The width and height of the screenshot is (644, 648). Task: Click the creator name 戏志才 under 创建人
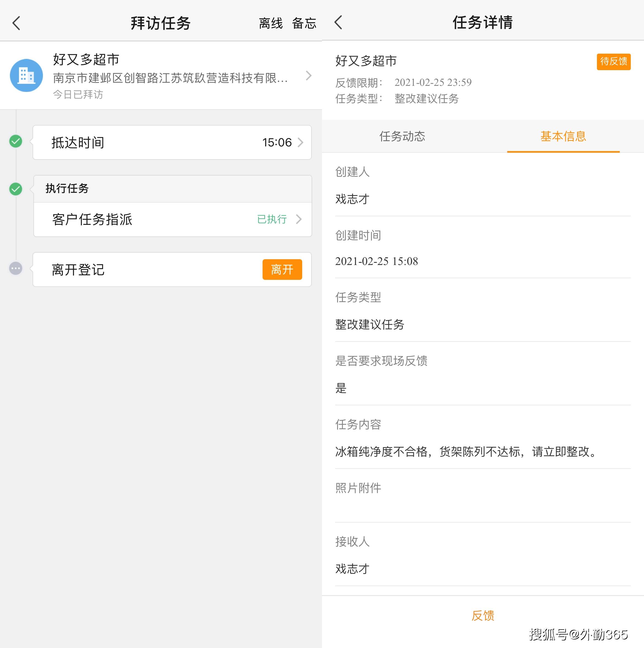pos(352,199)
